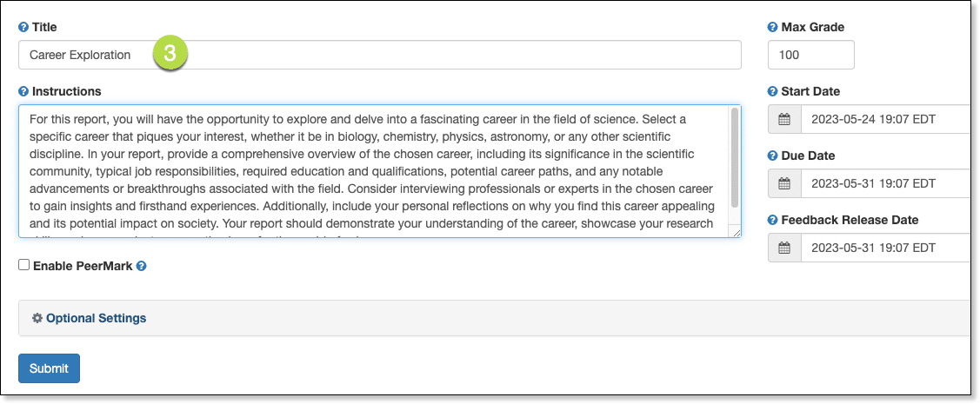Open the Start Date calendar picker
Viewport: 980px width, 404px height.
(784, 119)
